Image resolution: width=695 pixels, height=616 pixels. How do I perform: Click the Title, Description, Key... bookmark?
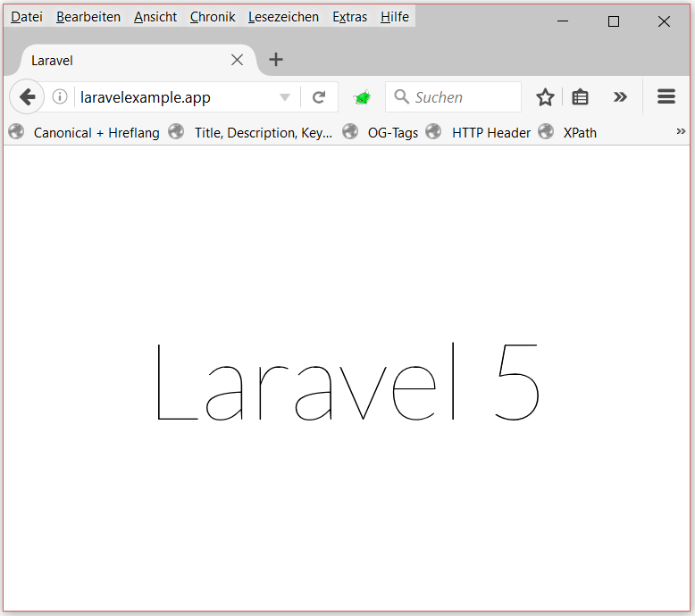pyautogui.click(x=250, y=132)
